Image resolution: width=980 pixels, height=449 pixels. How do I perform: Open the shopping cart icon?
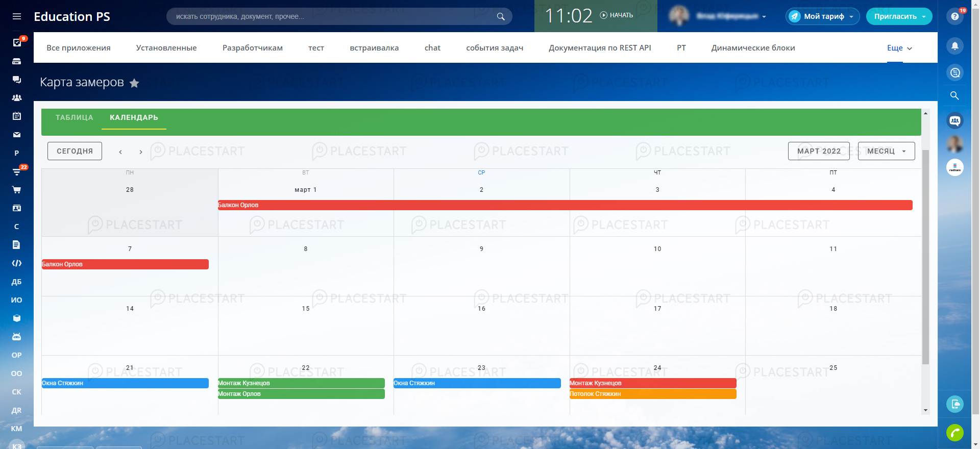click(x=17, y=190)
